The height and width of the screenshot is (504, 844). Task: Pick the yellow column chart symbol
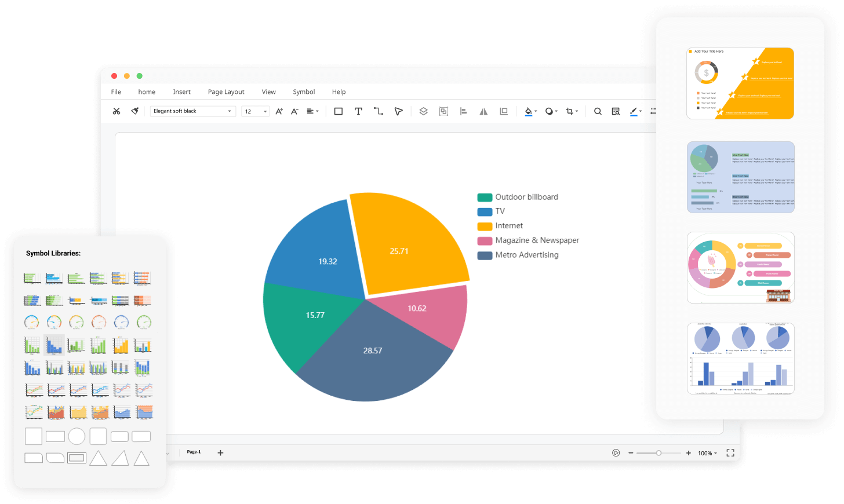[121, 345]
